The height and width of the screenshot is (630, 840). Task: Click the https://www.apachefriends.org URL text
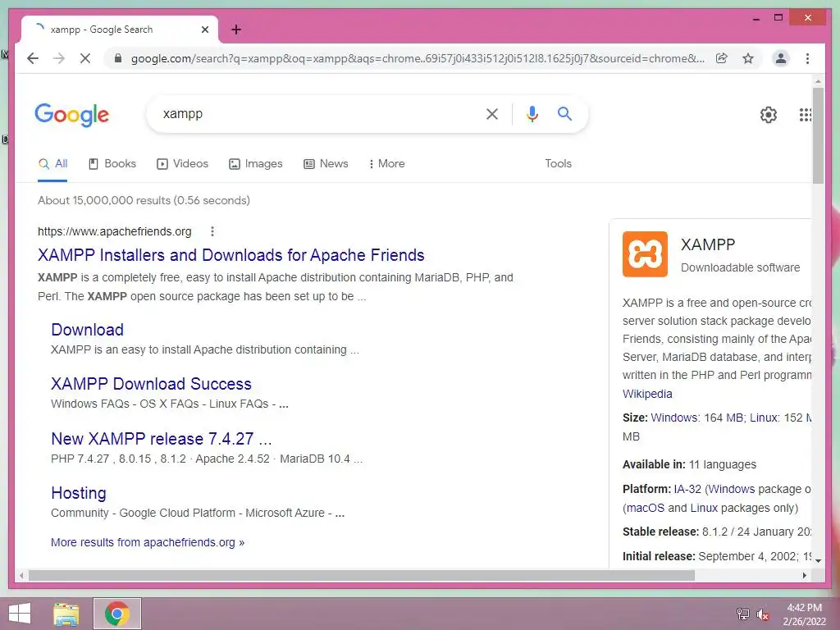click(114, 231)
